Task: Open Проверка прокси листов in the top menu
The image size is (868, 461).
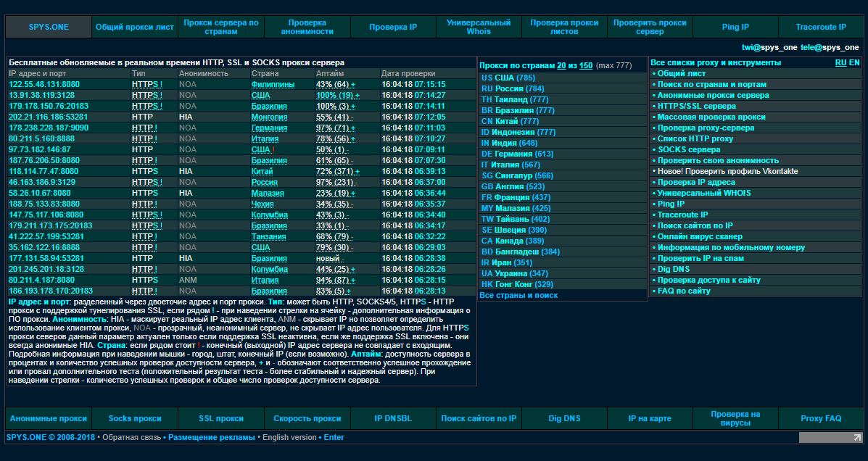Action: (565, 27)
